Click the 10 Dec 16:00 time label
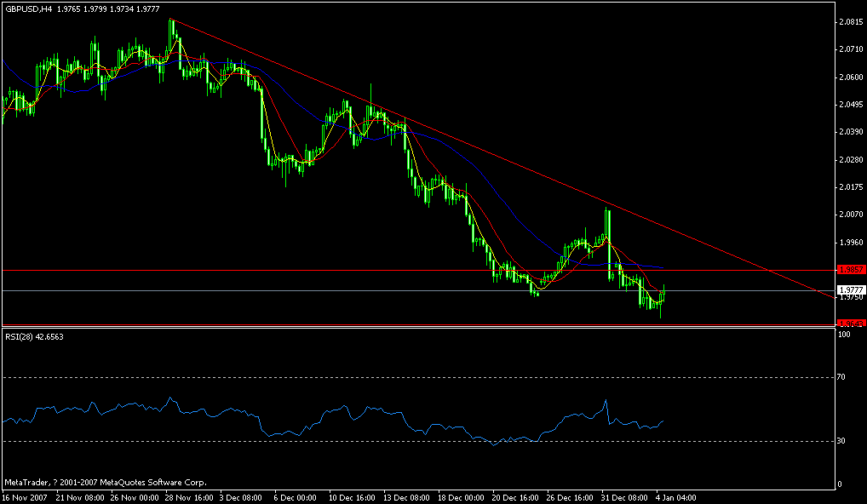The height and width of the screenshot is (504, 867). point(352,497)
